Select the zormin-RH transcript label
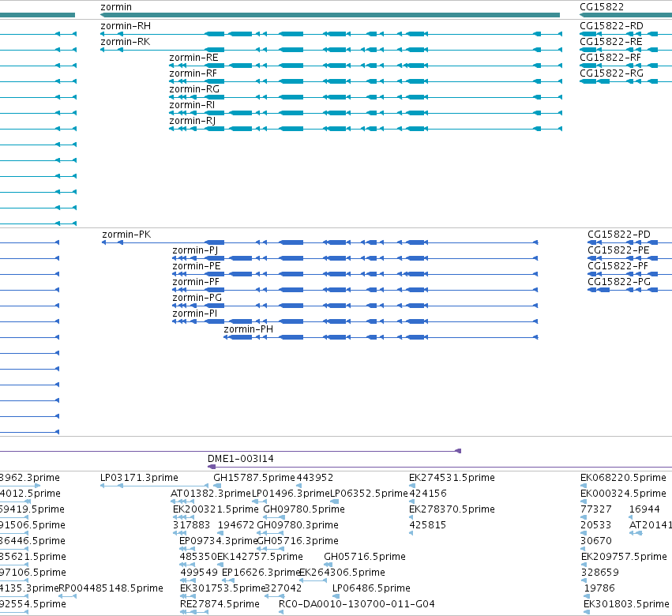The width and height of the screenshot is (672, 616). point(126,26)
